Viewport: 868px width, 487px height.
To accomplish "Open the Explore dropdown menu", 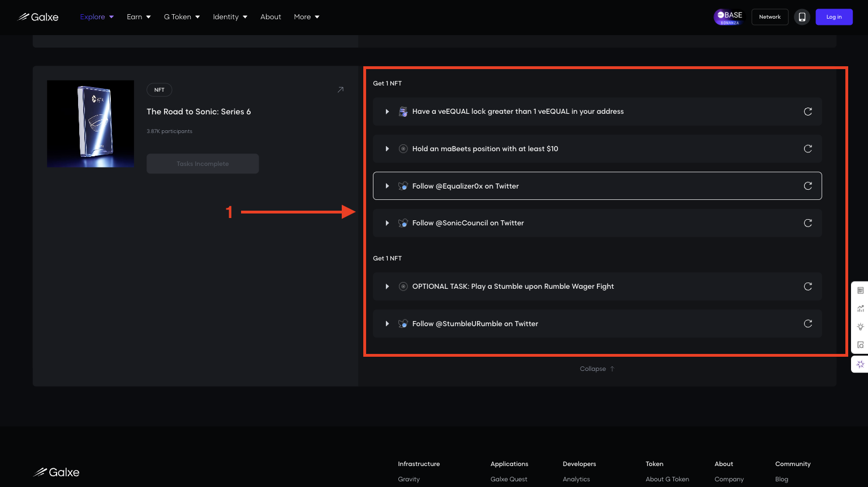I will pos(96,16).
